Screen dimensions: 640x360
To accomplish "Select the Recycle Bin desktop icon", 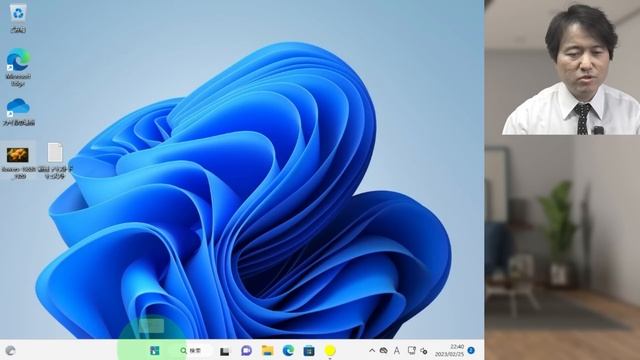I will tap(18, 18).
